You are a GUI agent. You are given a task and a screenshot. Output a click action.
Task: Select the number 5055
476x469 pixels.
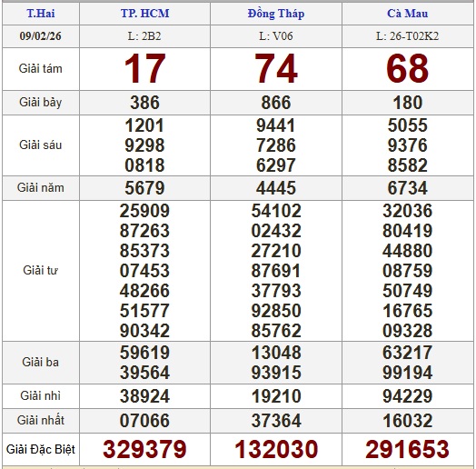tap(407, 125)
